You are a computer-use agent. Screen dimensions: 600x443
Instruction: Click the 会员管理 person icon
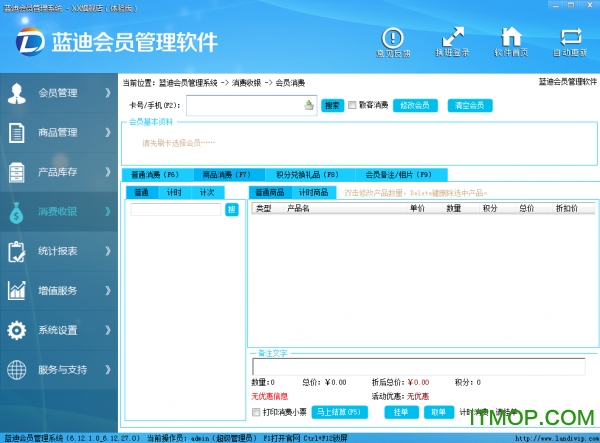click(x=16, y=93)
